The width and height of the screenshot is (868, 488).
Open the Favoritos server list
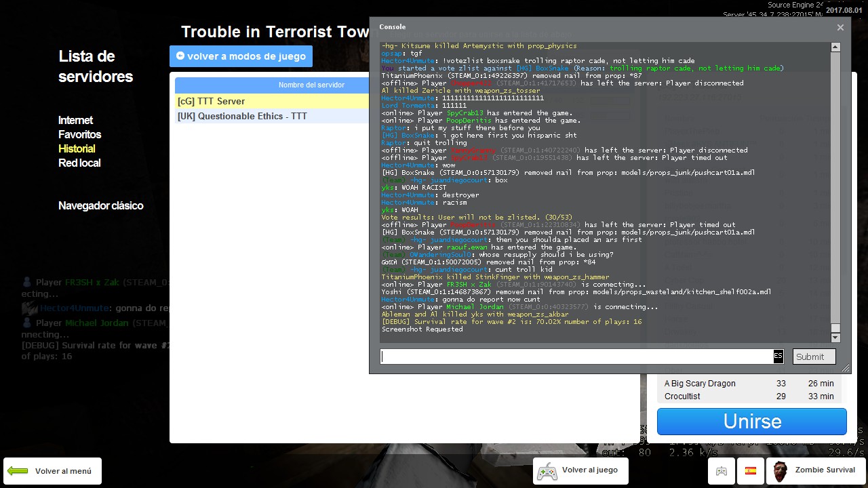coord(79,135)
